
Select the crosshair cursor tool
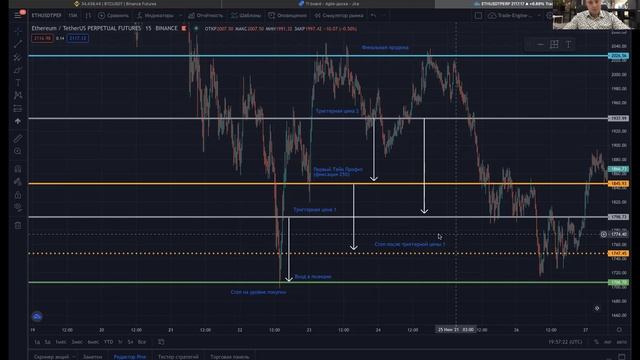pyautogui.click(x=18, y=31)
